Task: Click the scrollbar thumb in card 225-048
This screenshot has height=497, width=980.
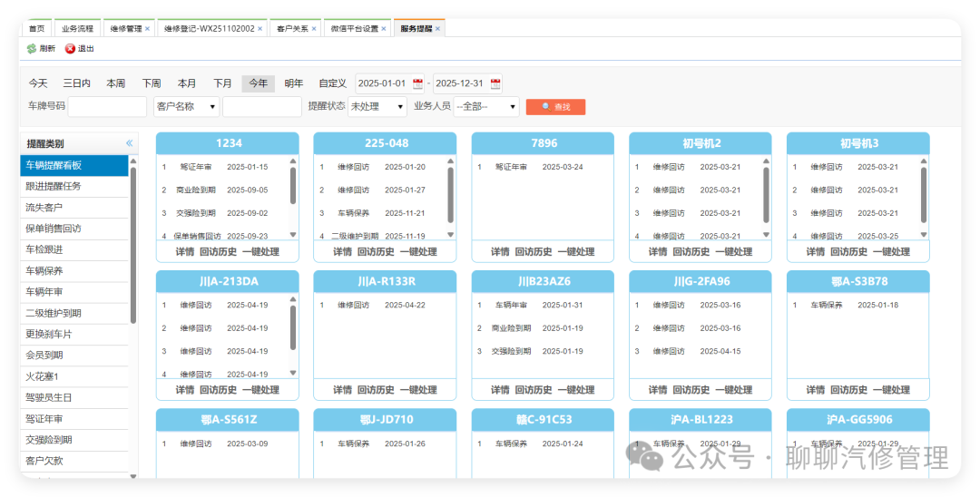Action: coord(451,195)
